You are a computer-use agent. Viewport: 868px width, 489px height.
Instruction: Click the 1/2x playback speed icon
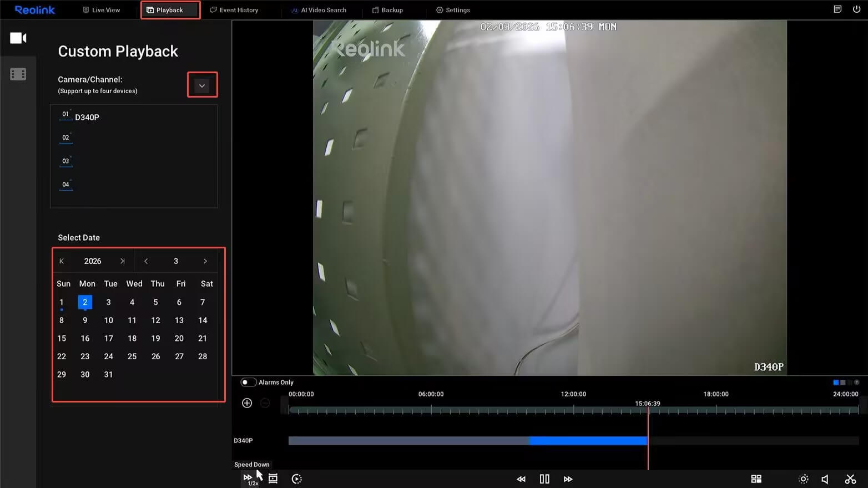tap(248, 478)
